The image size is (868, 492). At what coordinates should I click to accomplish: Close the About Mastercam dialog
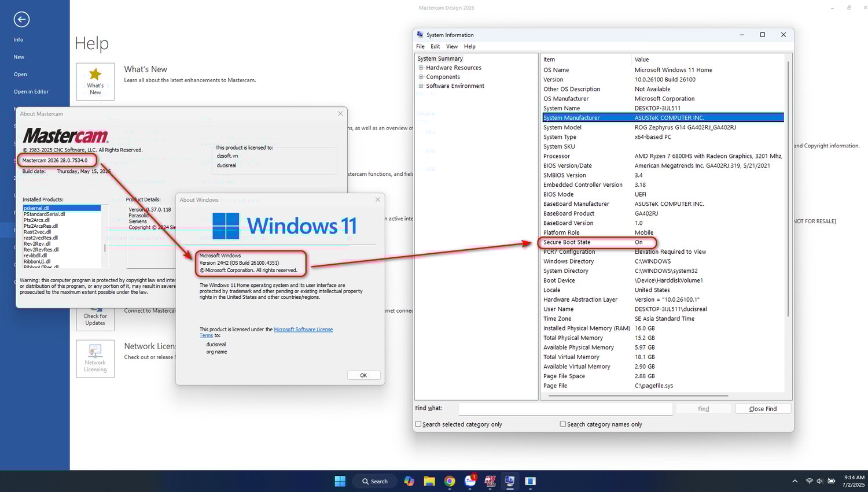click(340, 113)
